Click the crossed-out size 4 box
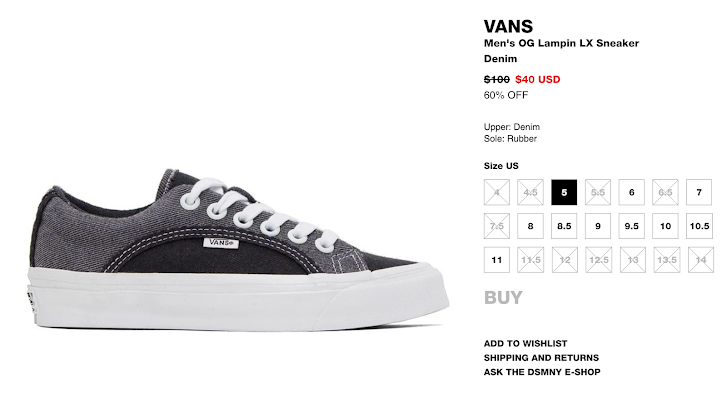The height and width of the screenshot is (419, 727). [497, 192]
